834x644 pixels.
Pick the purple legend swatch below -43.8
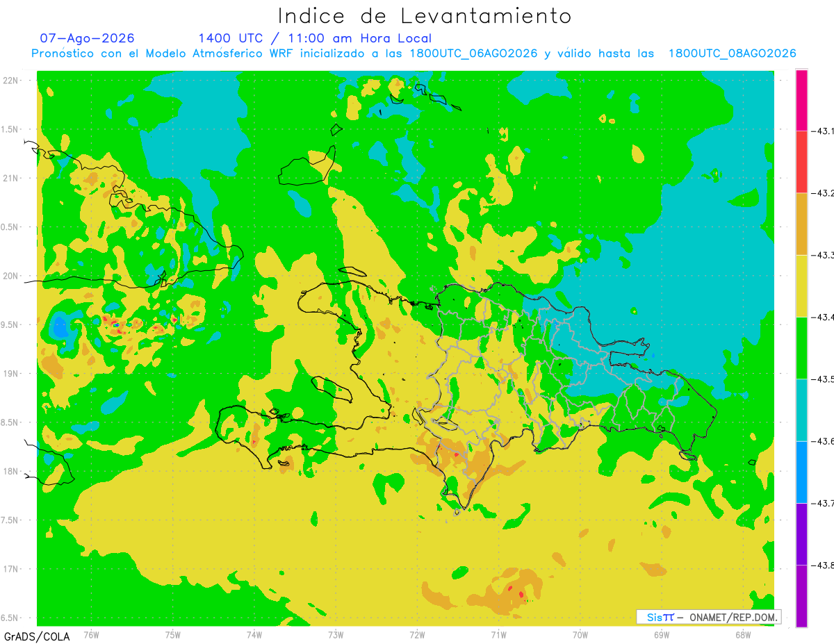click(801, 596)
